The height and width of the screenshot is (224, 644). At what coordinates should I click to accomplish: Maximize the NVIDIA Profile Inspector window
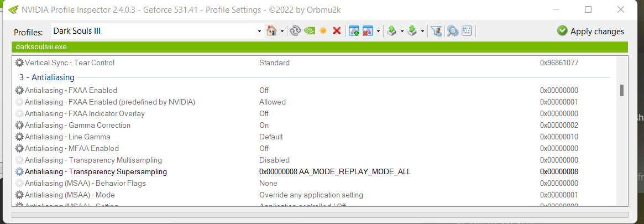click(588, 9)
